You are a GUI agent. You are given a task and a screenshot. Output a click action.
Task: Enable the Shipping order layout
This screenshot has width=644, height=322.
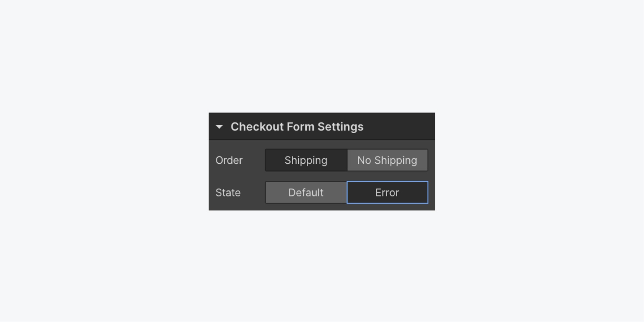[x=306, y=160]
